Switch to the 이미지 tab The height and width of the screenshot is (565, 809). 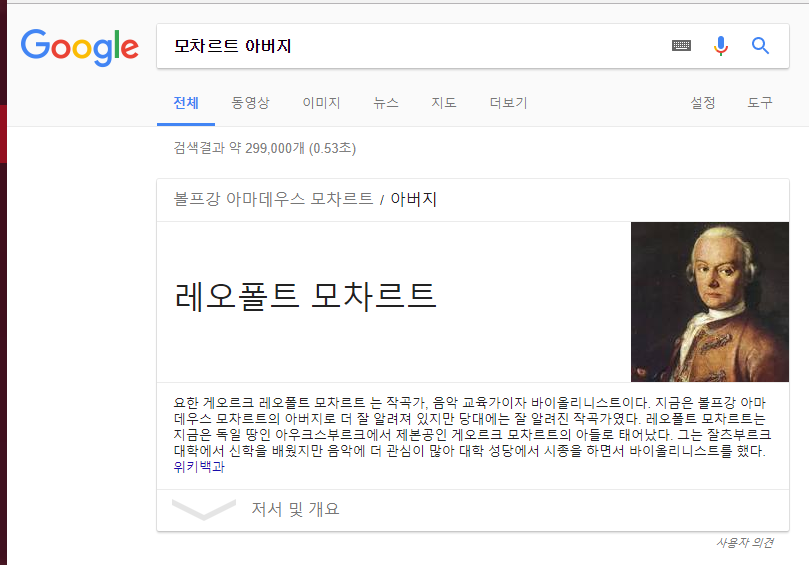point(321,103)
